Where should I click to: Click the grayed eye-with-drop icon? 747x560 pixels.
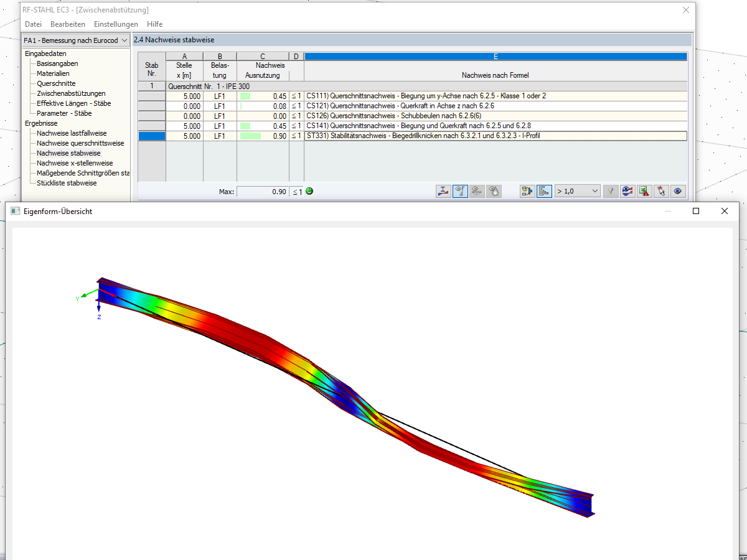tap(494, 192)
